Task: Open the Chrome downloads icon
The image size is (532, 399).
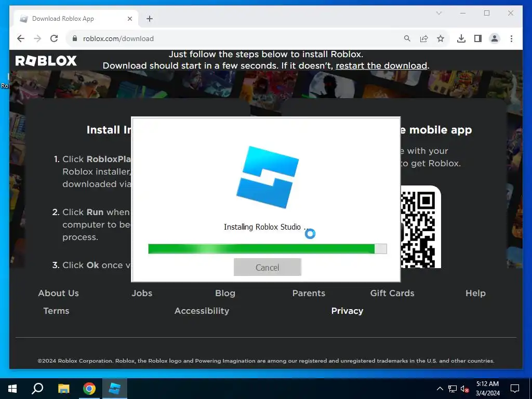Action: pos(461,38)
